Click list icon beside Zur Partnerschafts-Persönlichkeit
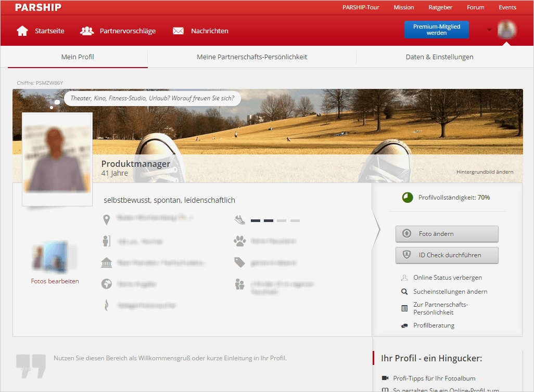The height and width of the screenshot is (392, 534). click(404, 308)
